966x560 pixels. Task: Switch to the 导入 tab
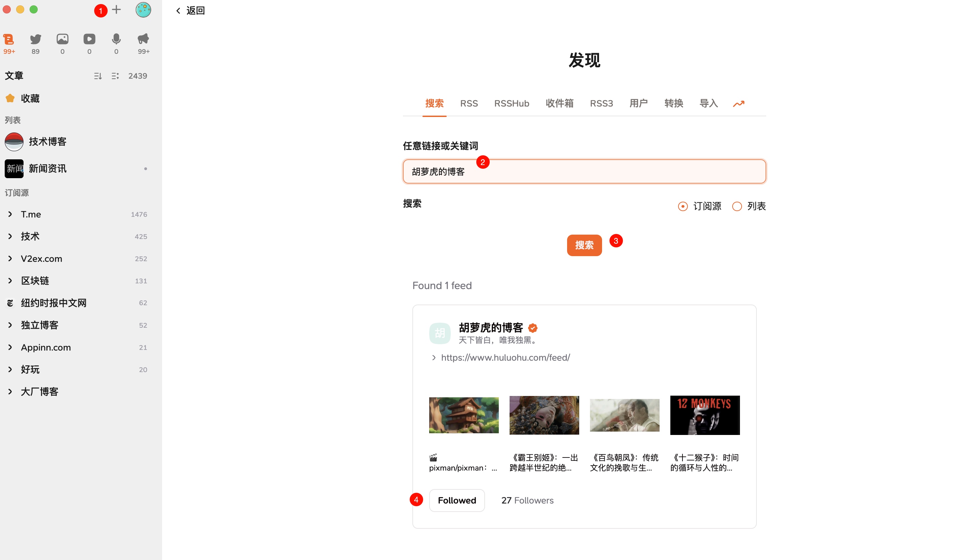708,104
